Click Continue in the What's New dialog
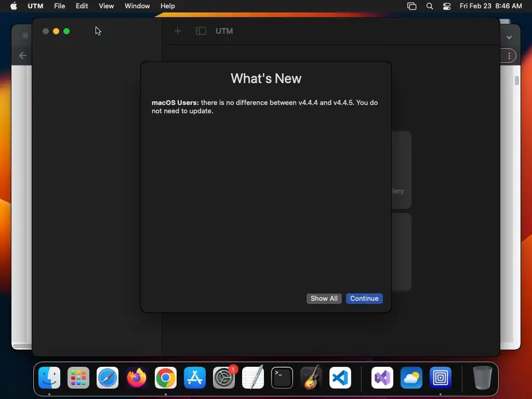The height and width of the screenshot is (399, 532). click(364, 299)
